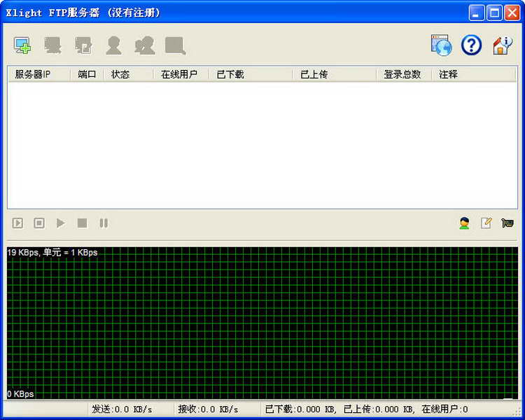Click the greyed start server play icon

coord(61,223)
